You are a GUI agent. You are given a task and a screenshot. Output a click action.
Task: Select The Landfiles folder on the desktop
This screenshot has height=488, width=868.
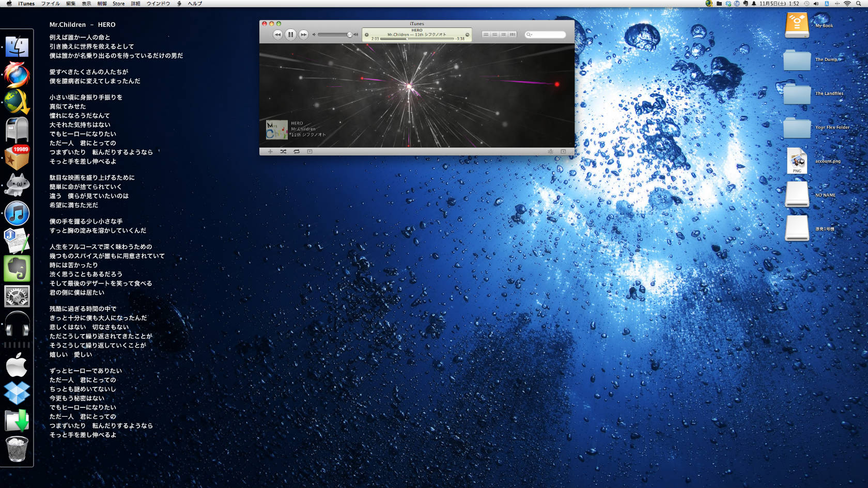(797, 93)
